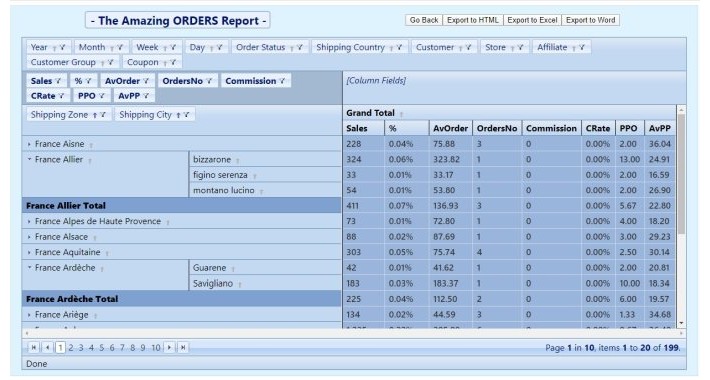Open the Order Status filter funnel

(x=300, y=47)
